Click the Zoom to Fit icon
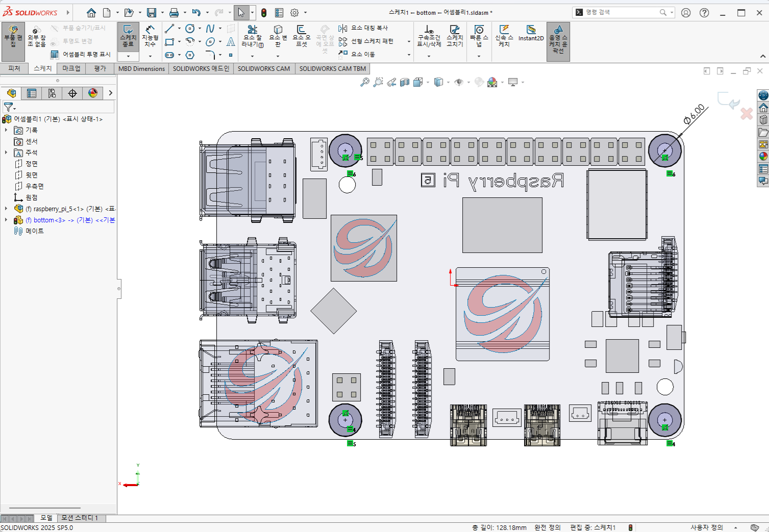 (x=365, y=82)
